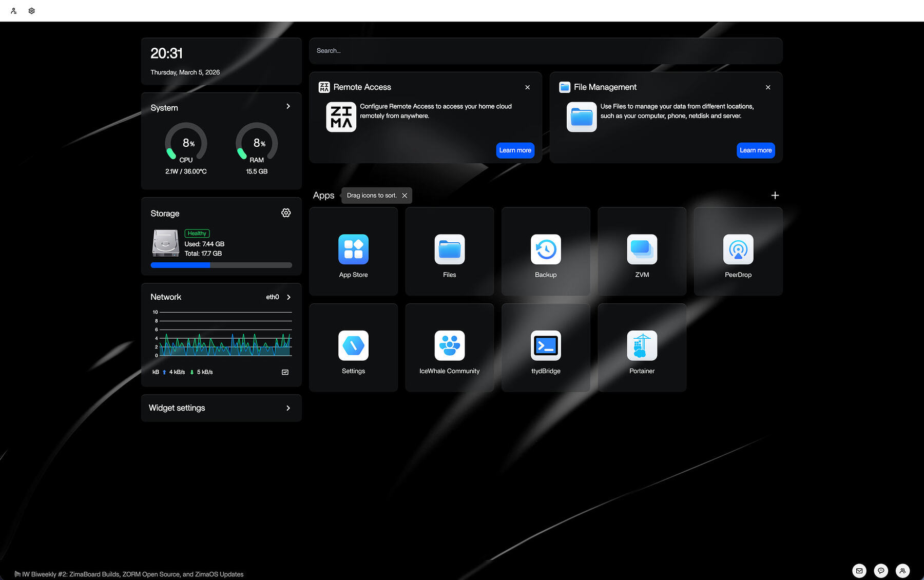Open the Settings app icon
This screenshot has height=580, width=924.
[x=353, y=346]
